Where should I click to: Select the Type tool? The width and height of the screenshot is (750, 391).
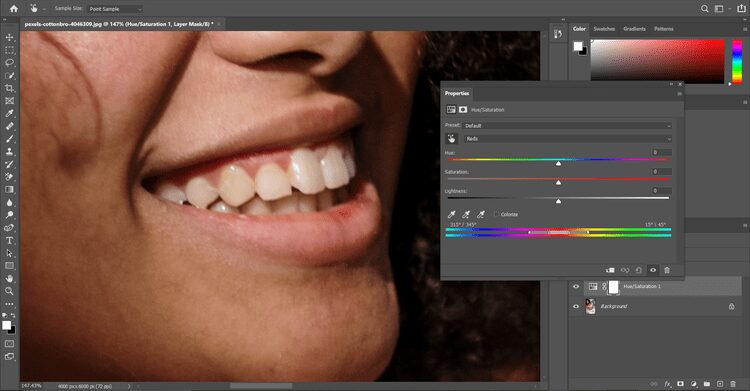click(x=9, y=240)
